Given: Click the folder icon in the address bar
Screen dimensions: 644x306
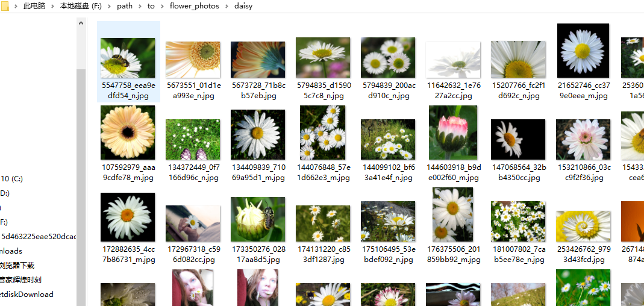Looking at the screenshot, I should coord(5,6).
